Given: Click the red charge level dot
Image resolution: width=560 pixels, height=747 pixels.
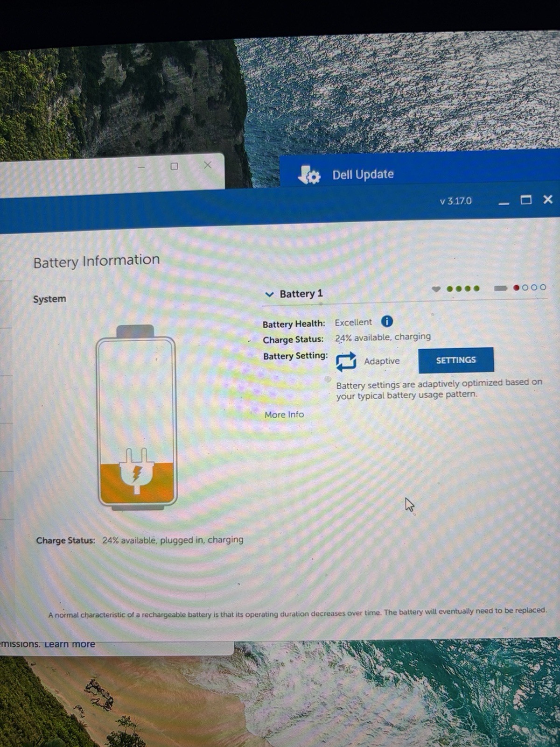Looking at the screenshot, I should click(x=517, y=288).
